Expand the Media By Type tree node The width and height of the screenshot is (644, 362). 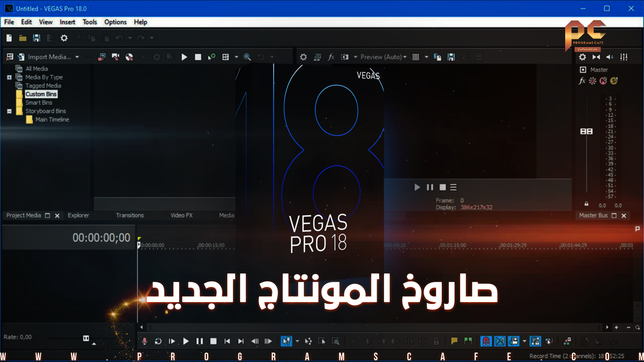9,77
